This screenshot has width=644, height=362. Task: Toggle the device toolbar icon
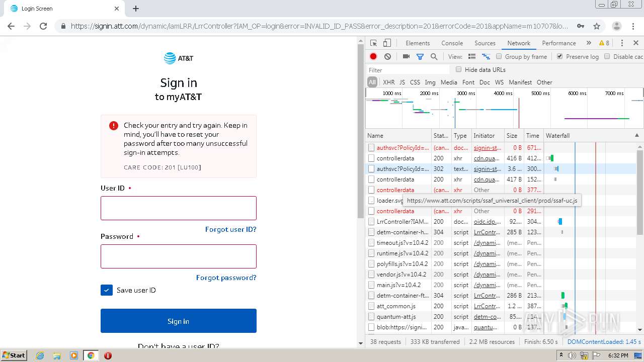click(387, 43)
